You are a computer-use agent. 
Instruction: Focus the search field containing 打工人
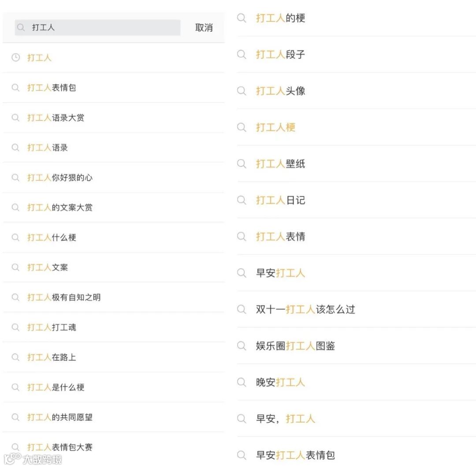(97, 28)
